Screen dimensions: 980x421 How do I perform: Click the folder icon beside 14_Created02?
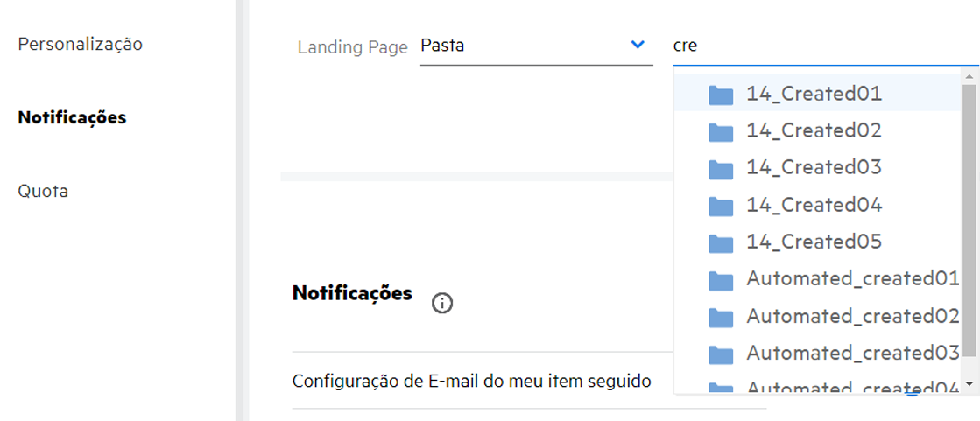[721, 131]
